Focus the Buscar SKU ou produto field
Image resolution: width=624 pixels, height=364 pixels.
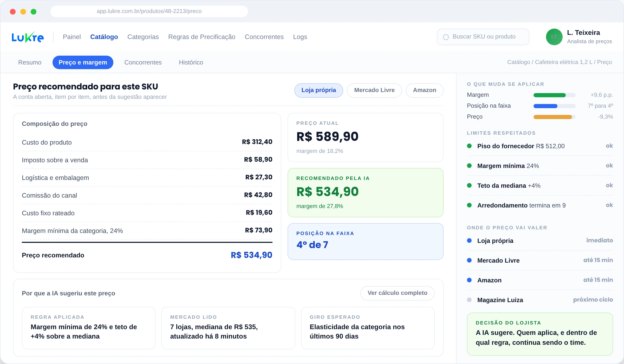click(x=483, y=37)
